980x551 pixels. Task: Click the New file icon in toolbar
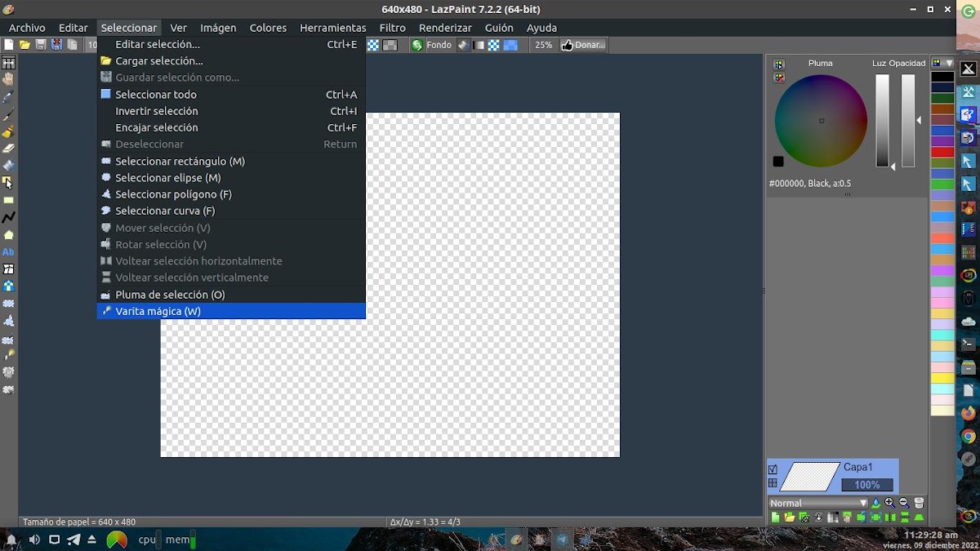click(x=9, y=45)
